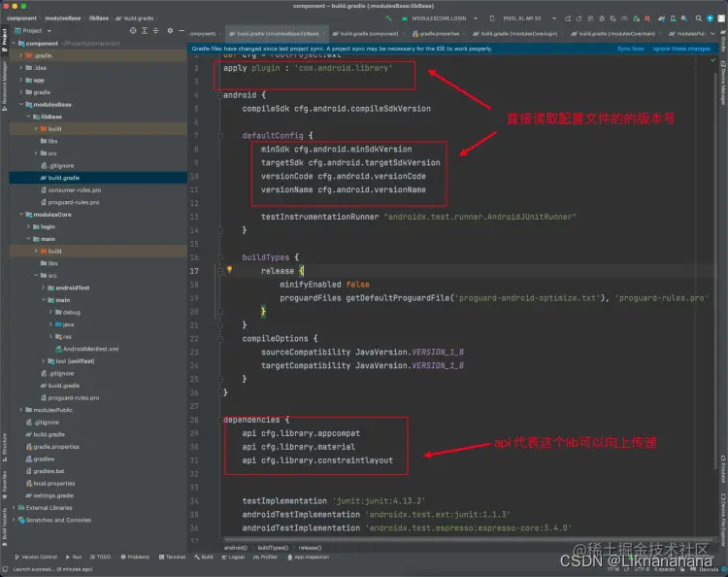Open Logcat tool window
The width and height of the screenshot is (728, 577).
(x=233, y=557)
